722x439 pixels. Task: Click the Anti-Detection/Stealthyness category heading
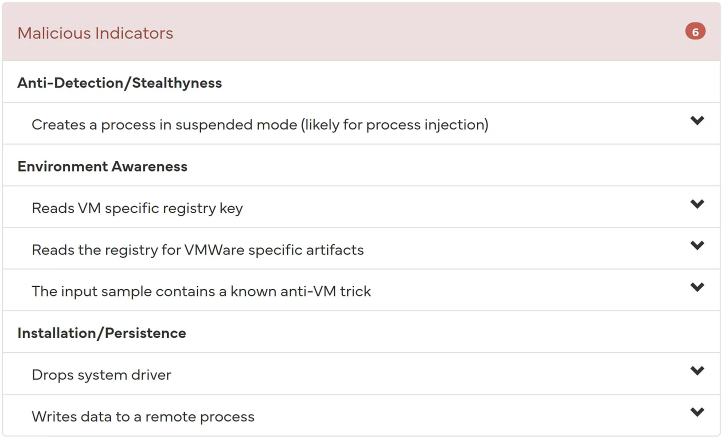(120, 83)
